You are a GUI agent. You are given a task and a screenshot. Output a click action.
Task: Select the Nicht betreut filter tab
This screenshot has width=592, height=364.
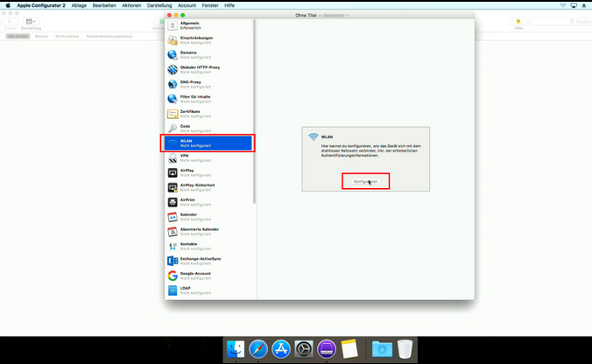pos(67,36)
